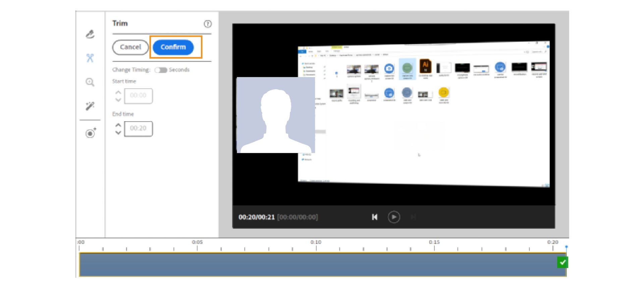The height and width of the screenshot is (286, 644).
Task: Click the 0:15 mark on timeline ruler
Action: click(434, 242)
